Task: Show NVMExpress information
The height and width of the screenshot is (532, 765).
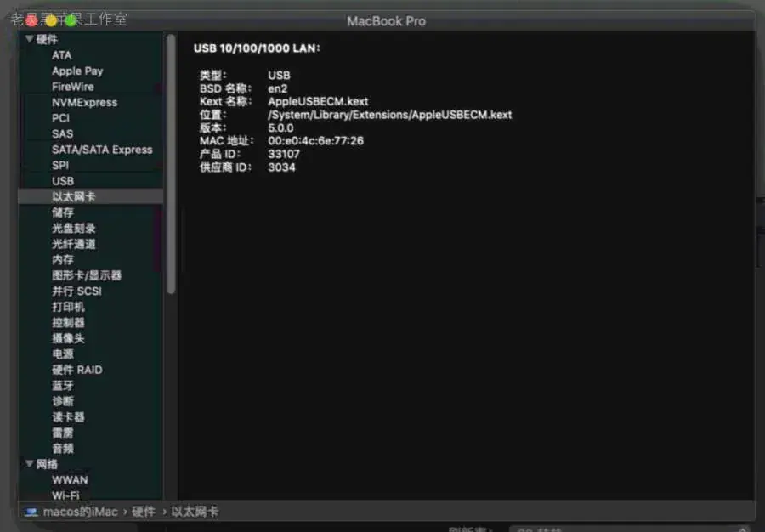Action: tap(84, 102)
